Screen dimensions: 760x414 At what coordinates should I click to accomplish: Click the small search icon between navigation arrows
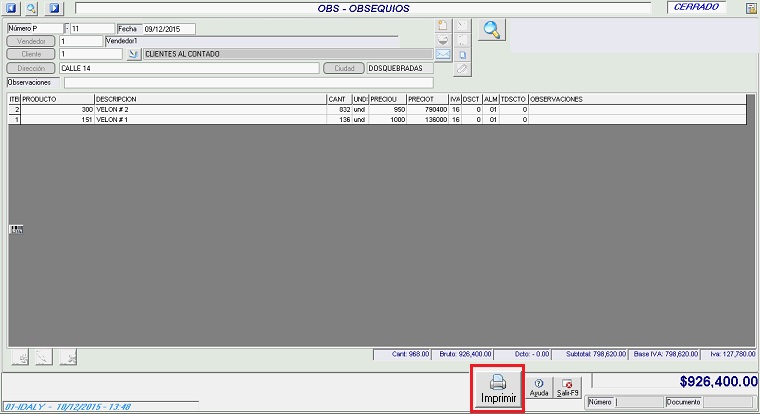(x=32, y=8)
